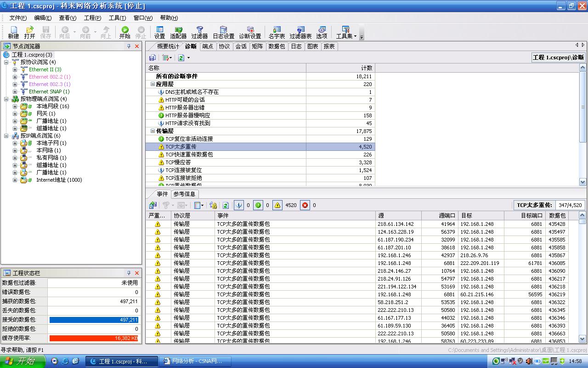Image resolution: width=588 pixels, height=368 pixels.
Task: Expand the Ethernet II tree node
Action: click(15, 69)
